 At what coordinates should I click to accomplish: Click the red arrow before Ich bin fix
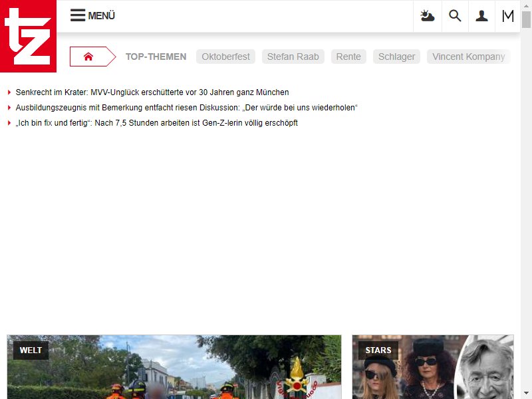click(9, 123)
